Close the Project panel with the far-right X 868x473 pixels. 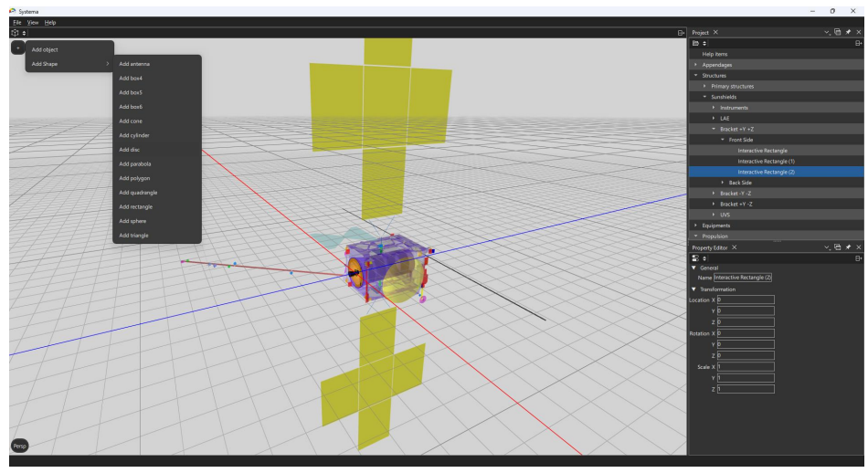point(859,32)
